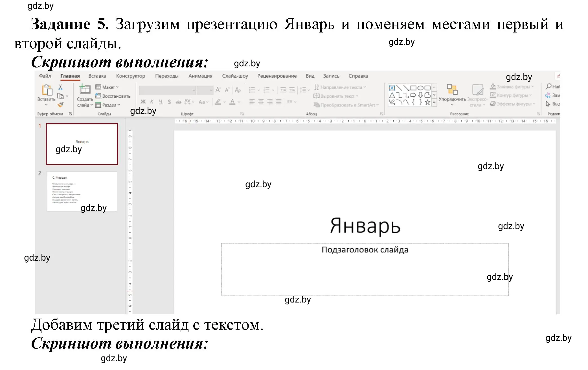
Task: Open the font name combo box
Action: tap(167, 90)
